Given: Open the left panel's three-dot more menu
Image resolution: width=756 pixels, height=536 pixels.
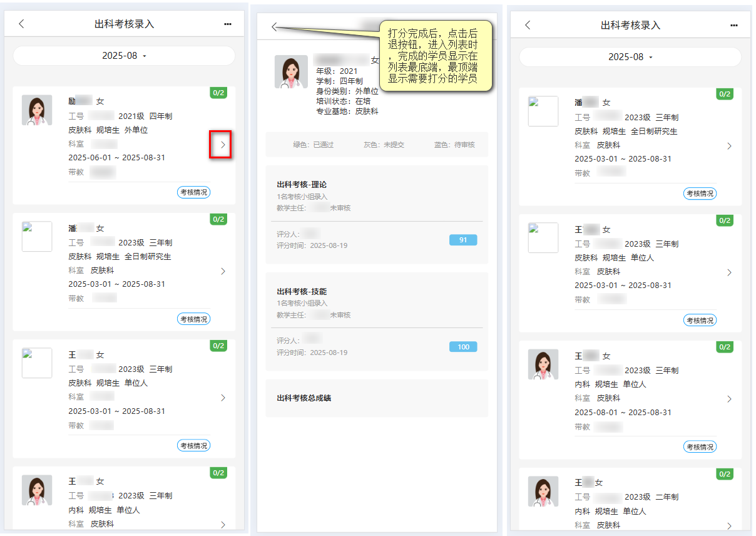Looking at the screenshot, I should pyautogui.click(x=228, y=24).
